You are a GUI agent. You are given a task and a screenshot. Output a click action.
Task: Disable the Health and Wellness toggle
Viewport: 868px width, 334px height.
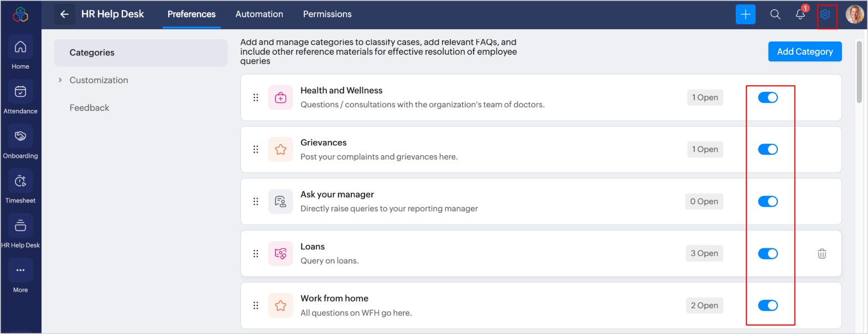pyautogui.click(x=768, y=98)
